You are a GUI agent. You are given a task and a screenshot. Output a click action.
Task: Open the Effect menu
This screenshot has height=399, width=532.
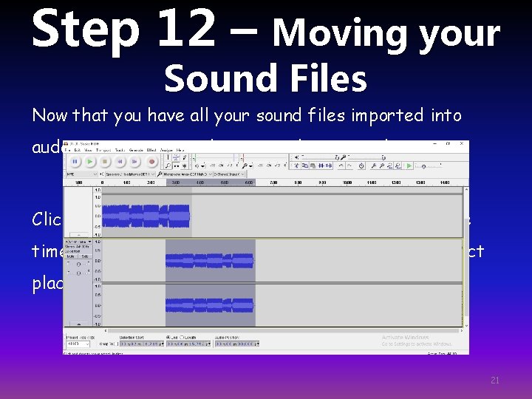pyautogui.click(x=151, y=150)
